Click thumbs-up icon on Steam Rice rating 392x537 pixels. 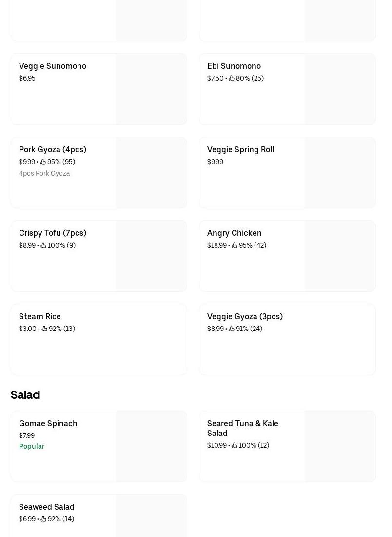coord(44,329)
